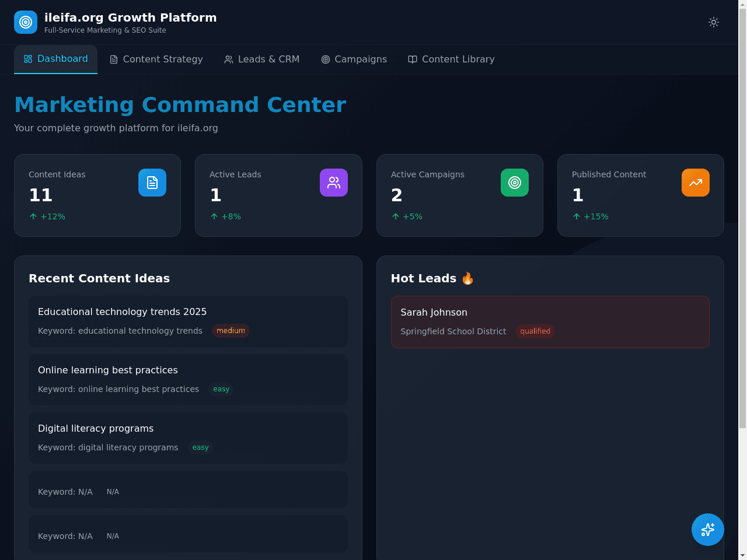Image resolution: width=747 pixels, height=560 pixels.
Task: Click the +5% Active Campaigns indicator
Action: [407, 216]
